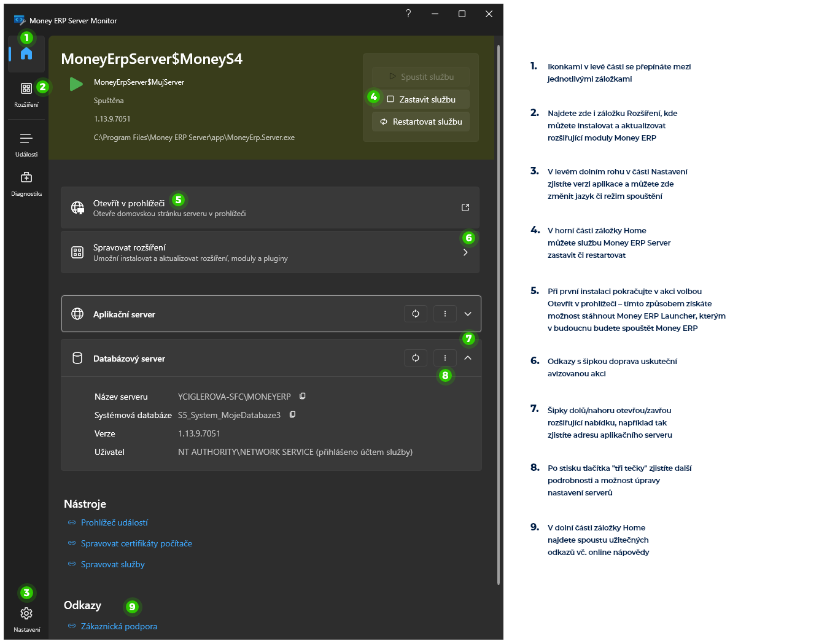Open three-dots menu for Databázový server
This screenshot has height=644, width=827.
pos(445,358)
